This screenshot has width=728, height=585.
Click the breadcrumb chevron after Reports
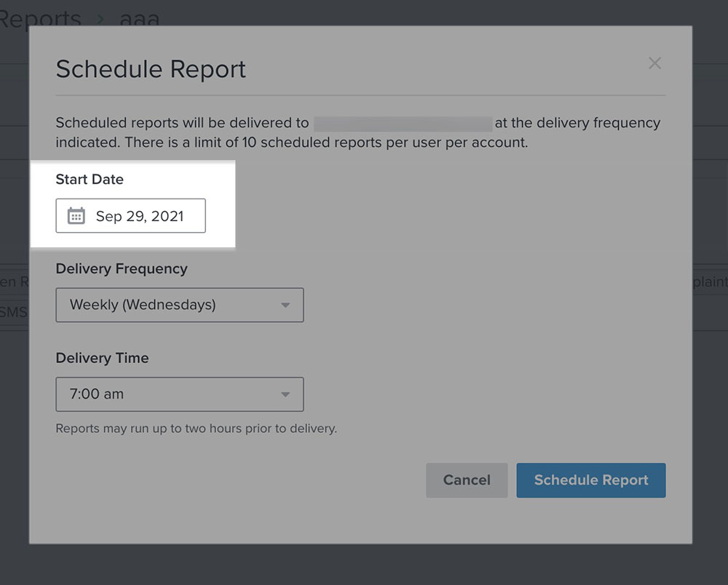(x=101, y=19)
